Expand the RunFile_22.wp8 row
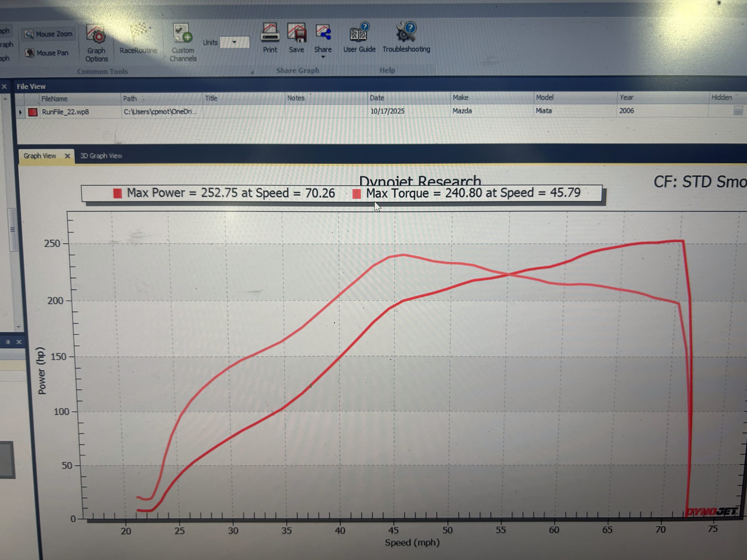This screenshot has width=747, height=560. tap(20, 112)
